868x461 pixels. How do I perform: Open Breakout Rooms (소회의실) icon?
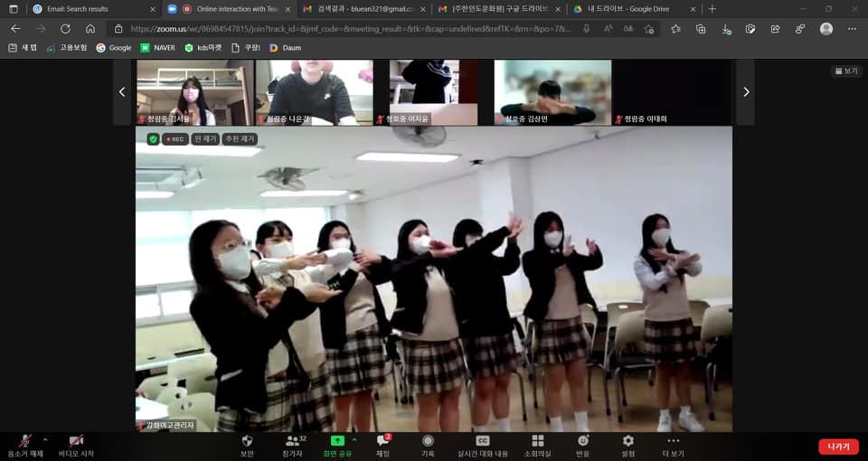pyautogui.click(x=538, y=441)
